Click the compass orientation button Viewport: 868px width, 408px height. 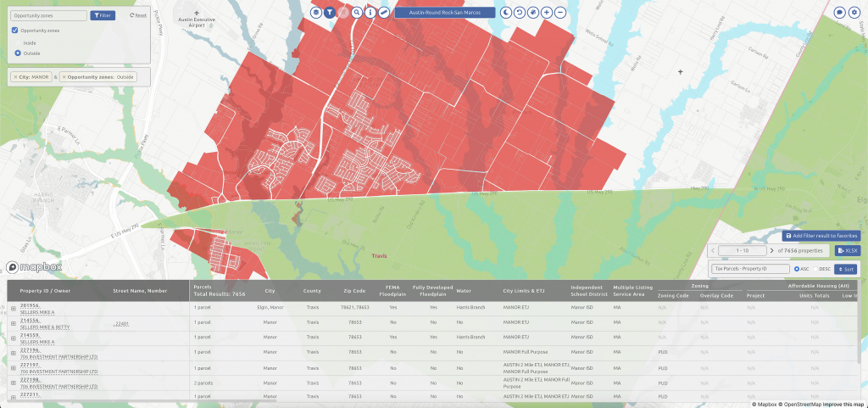click(533, 12)
